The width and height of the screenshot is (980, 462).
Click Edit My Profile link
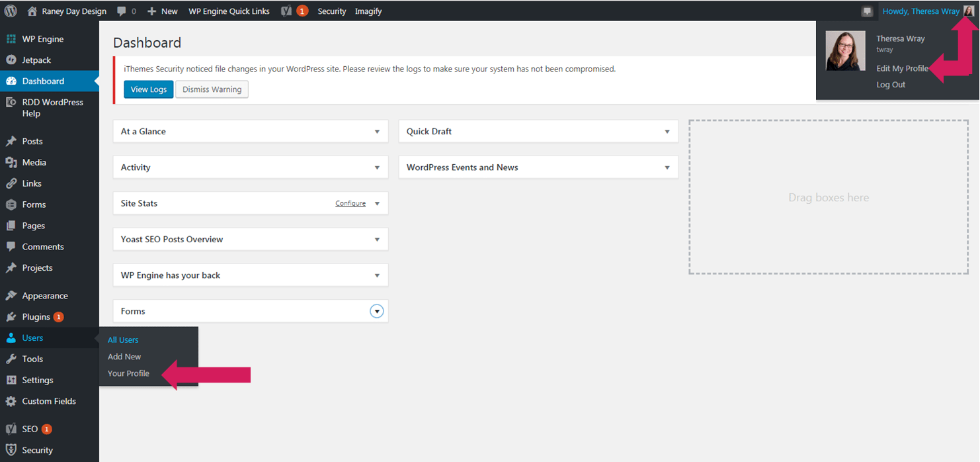pos(903,69)
